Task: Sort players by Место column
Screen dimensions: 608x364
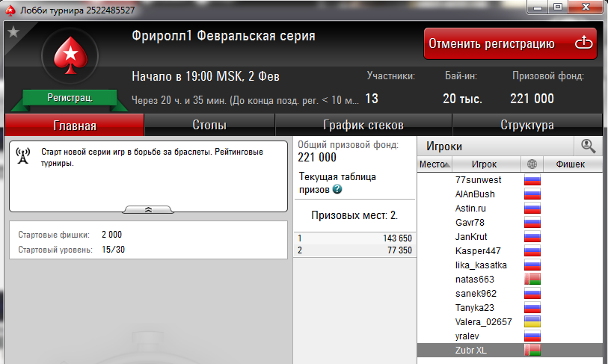Action: (434, 164)
